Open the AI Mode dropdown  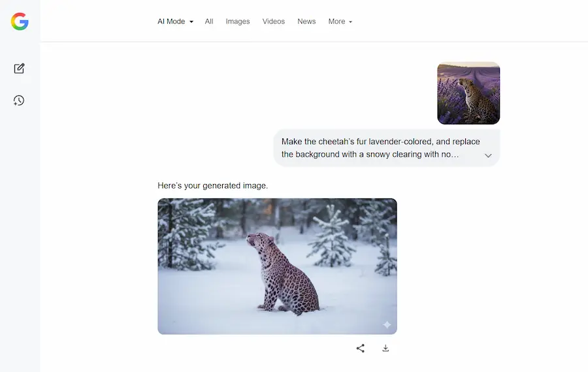(174, 22)
